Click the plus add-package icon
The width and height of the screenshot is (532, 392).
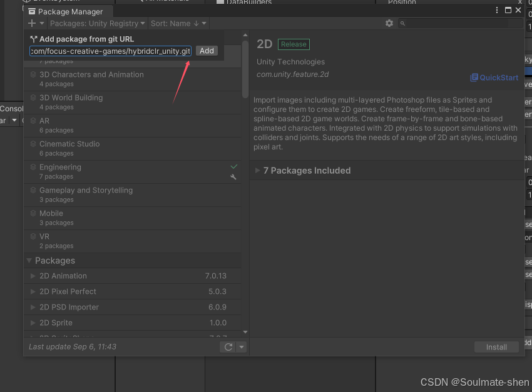click(32, 23)
